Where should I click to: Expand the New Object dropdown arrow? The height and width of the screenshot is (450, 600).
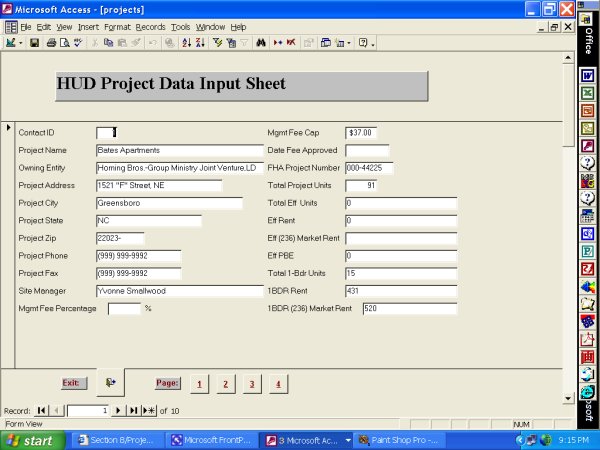[x=349, y=44]
